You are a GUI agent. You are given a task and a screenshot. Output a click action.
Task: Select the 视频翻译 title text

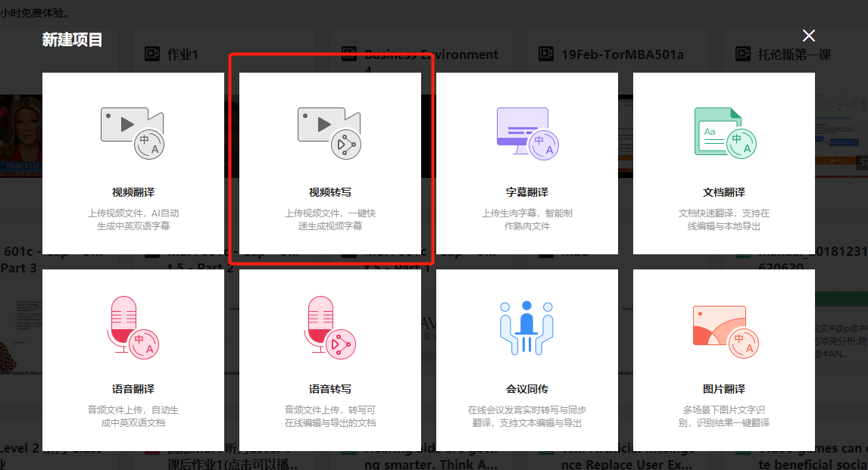[133, 192]
